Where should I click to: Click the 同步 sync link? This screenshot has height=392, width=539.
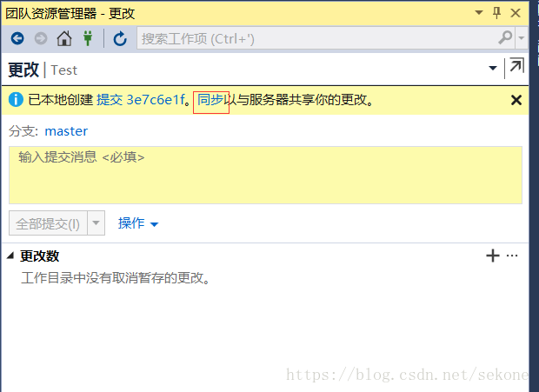[x=210, y=100]
